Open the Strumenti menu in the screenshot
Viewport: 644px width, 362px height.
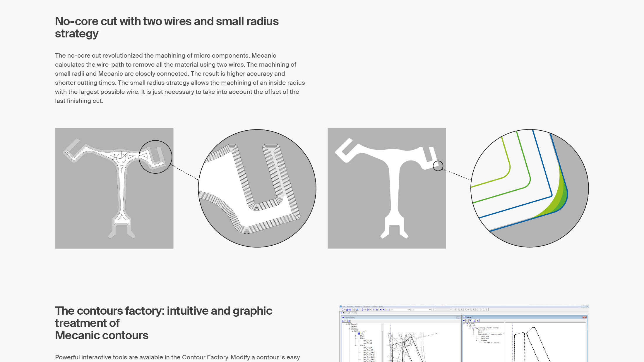click(366, 306)
